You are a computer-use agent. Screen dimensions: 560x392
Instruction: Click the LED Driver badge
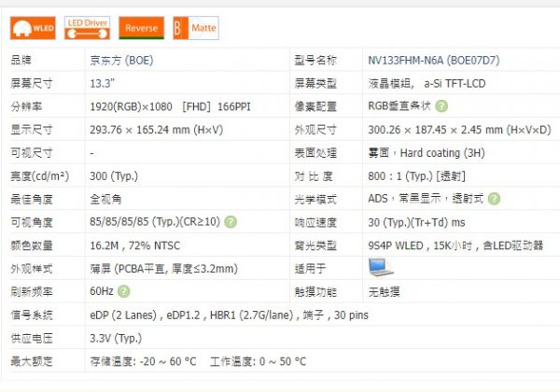(x=89, y=28)
